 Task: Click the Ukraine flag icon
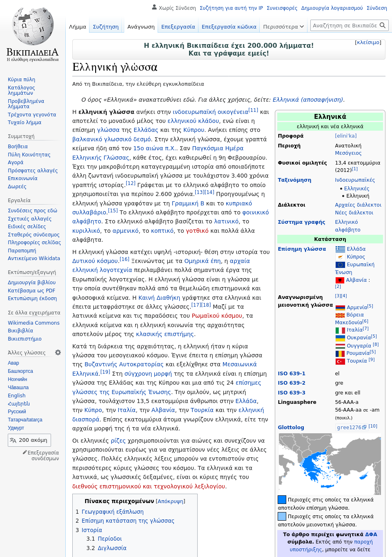click(x=340, y=338)
